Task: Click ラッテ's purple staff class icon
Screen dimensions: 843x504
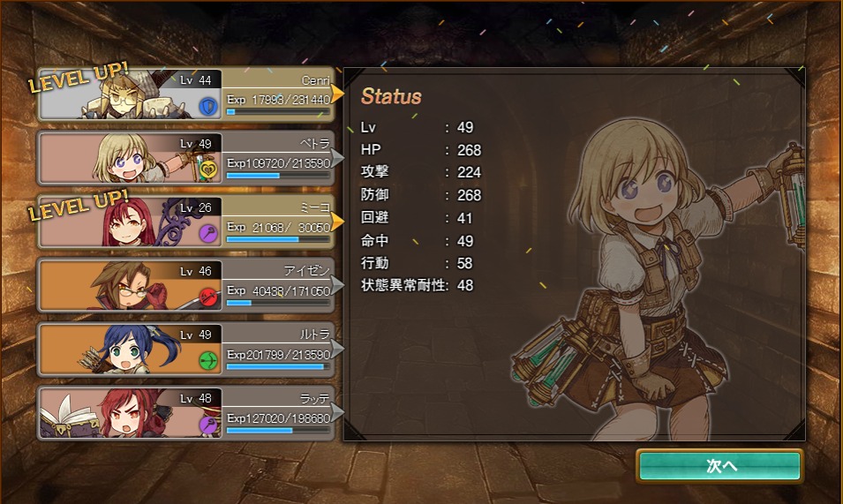Action: (208, 425)
